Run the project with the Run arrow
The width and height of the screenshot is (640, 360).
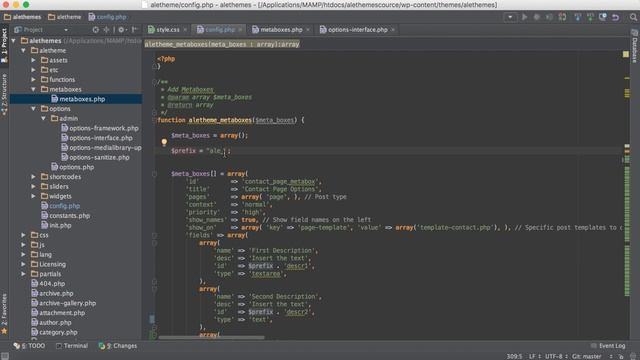tap(524, 17)
